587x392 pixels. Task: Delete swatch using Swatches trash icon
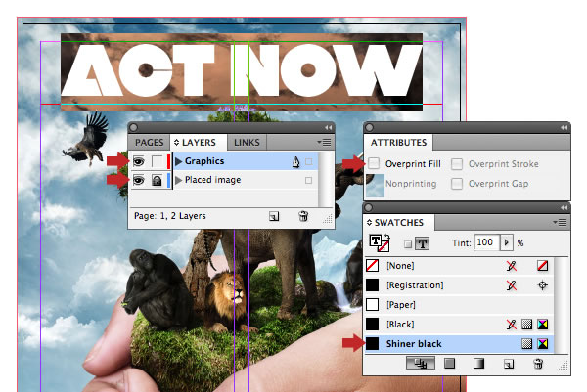pyautogui.click(x=538, y=364)
